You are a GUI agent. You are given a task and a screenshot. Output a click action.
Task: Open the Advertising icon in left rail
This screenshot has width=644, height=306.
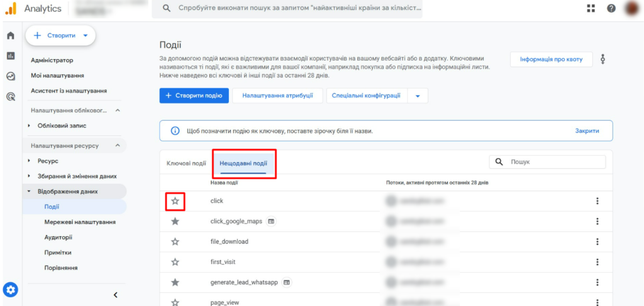coord(10,97)
